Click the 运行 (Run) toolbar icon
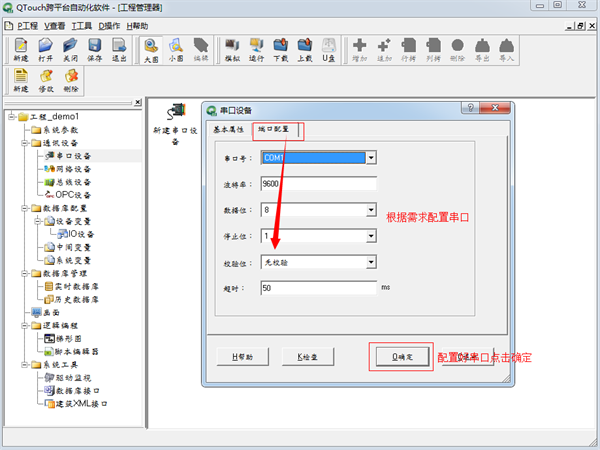Image resolution: width=600 pixels, height=450 pixels. (256, 49)
